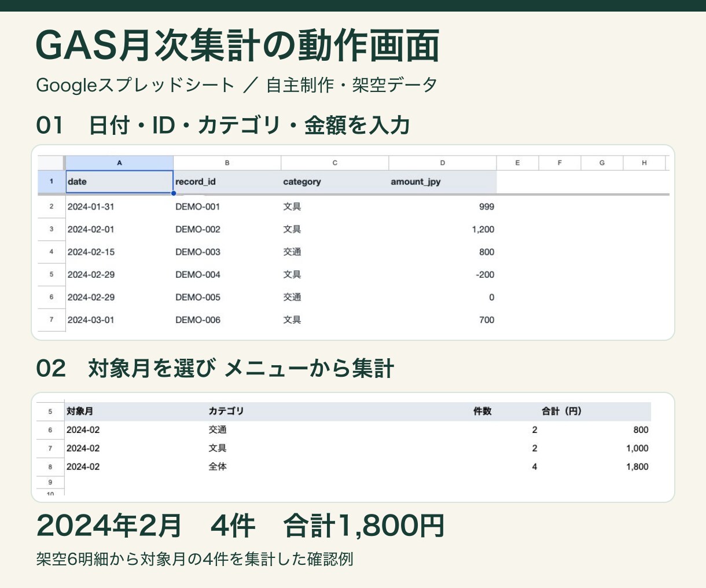Click the 'amount_jpy' header cell
Viewport: 706px width, 588px height.
442,182
